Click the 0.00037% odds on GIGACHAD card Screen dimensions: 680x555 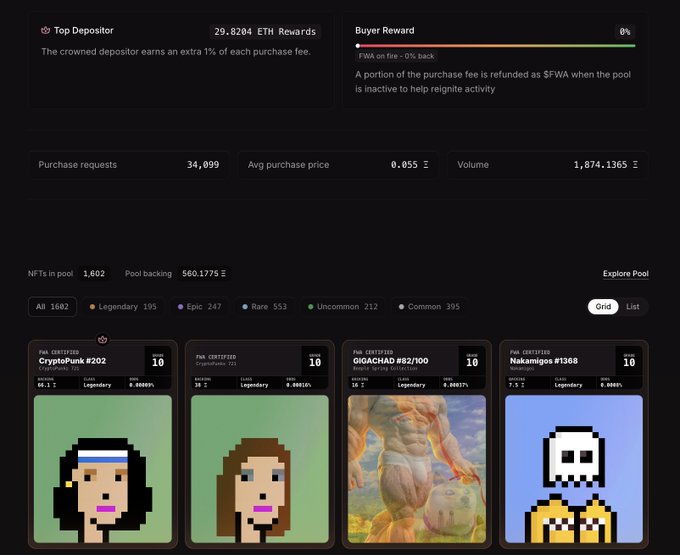pyautogui.click(x=455, y=385)
